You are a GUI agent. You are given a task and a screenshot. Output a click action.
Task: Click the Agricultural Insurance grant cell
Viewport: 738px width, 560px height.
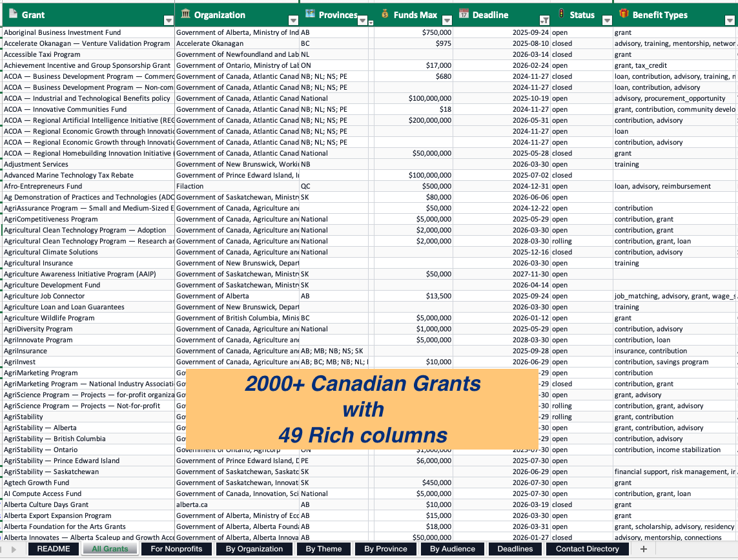pos(88,264)
